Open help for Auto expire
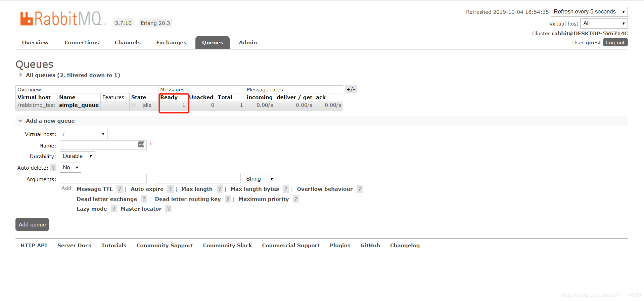The image size is (644, 301). 170,189
